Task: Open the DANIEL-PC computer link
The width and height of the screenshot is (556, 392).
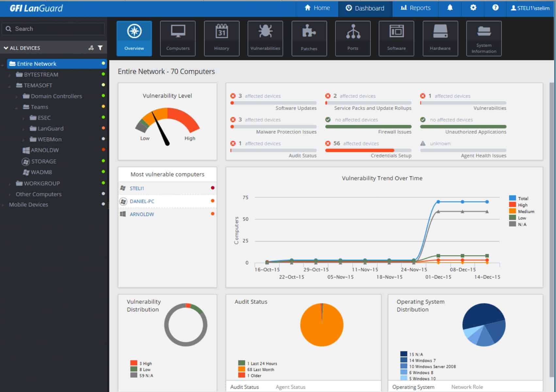Action: (142, 201)
